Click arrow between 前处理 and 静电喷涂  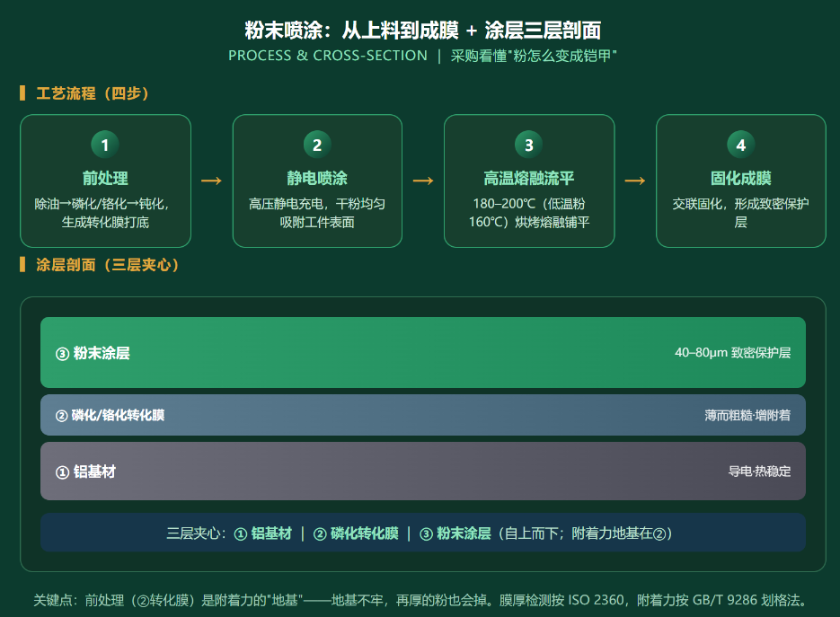pyautogui.click(x=212, y=181)
